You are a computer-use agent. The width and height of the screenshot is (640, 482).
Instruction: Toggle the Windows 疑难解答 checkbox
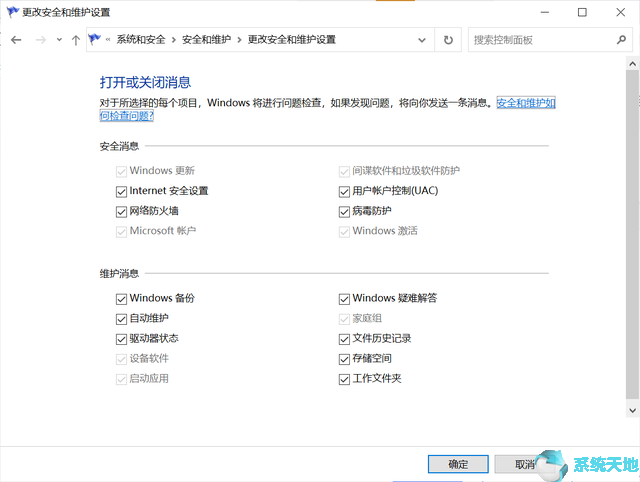344,299
